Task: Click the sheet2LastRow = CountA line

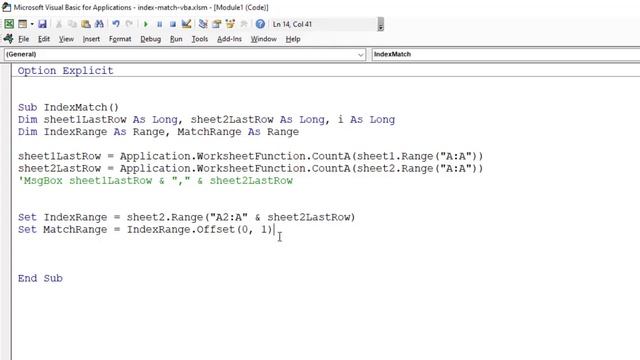Action: [251, 169]
